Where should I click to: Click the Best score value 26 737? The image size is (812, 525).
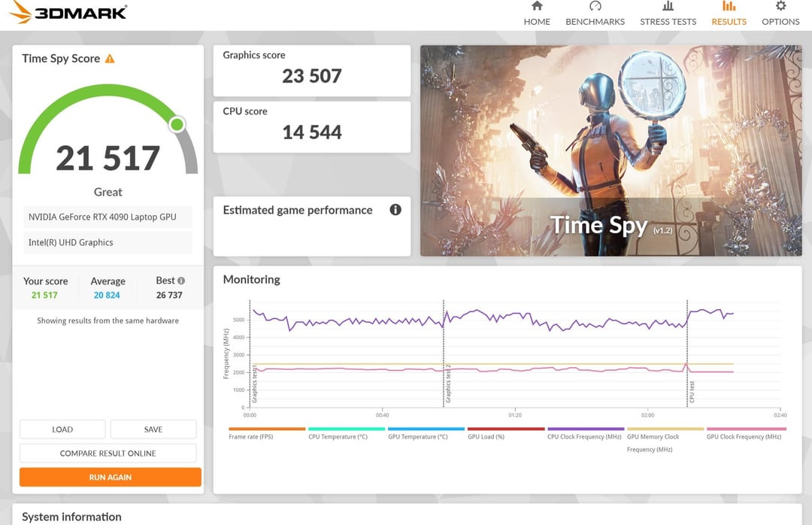pos(169,295)
